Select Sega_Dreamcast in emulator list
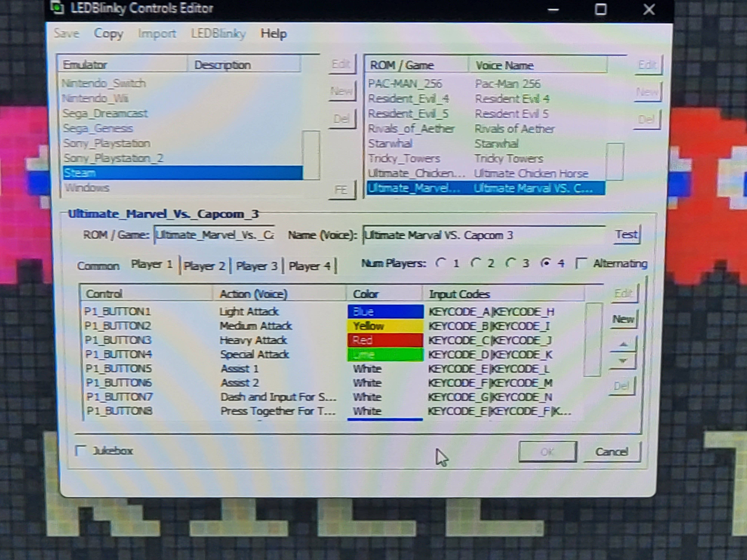Viewport: 747px width, 560px height. (x=182, y=113)
